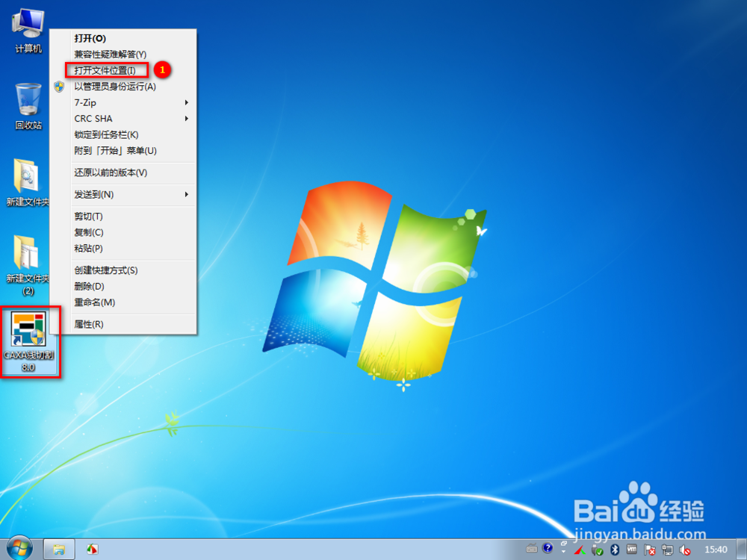The height and width of the screenshot is (560, 747).
Task: Select the 新建文件夹 folder icon
Action: [27, 183]
